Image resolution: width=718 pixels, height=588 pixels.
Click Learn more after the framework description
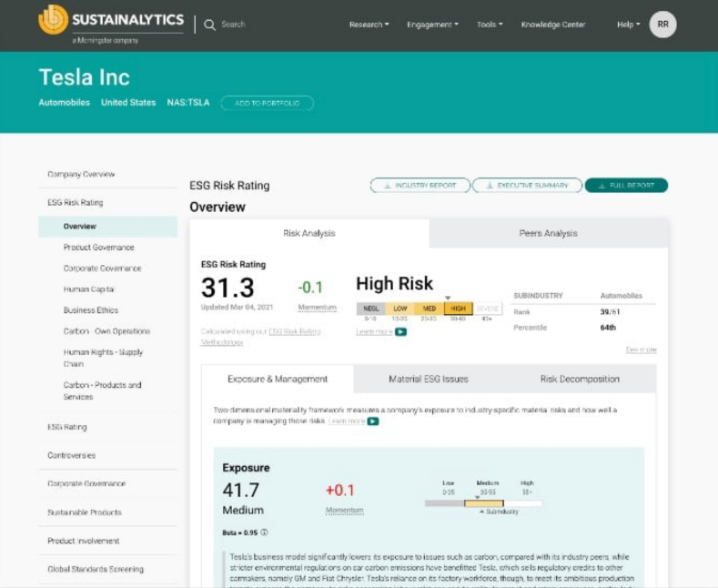(x=347, y=421)
